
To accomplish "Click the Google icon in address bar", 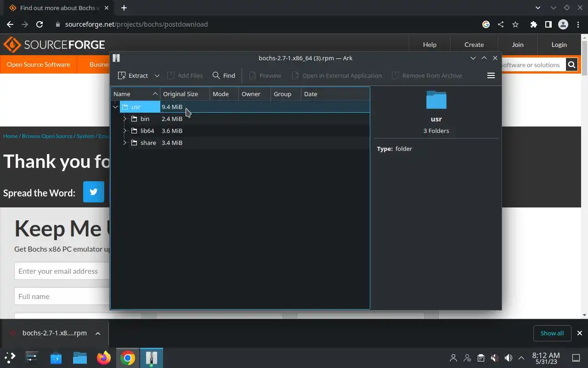I will (486, 24).
